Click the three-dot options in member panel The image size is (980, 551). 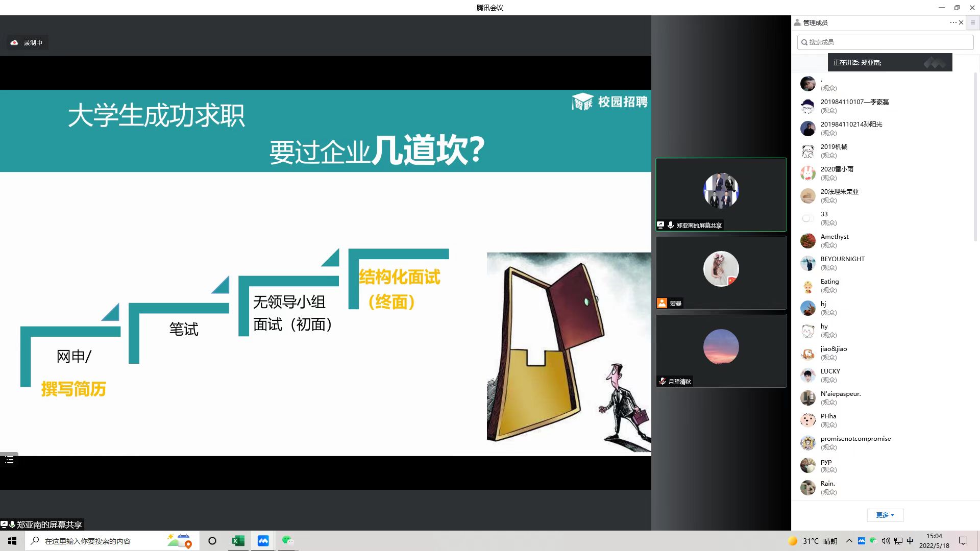(953, 22)
